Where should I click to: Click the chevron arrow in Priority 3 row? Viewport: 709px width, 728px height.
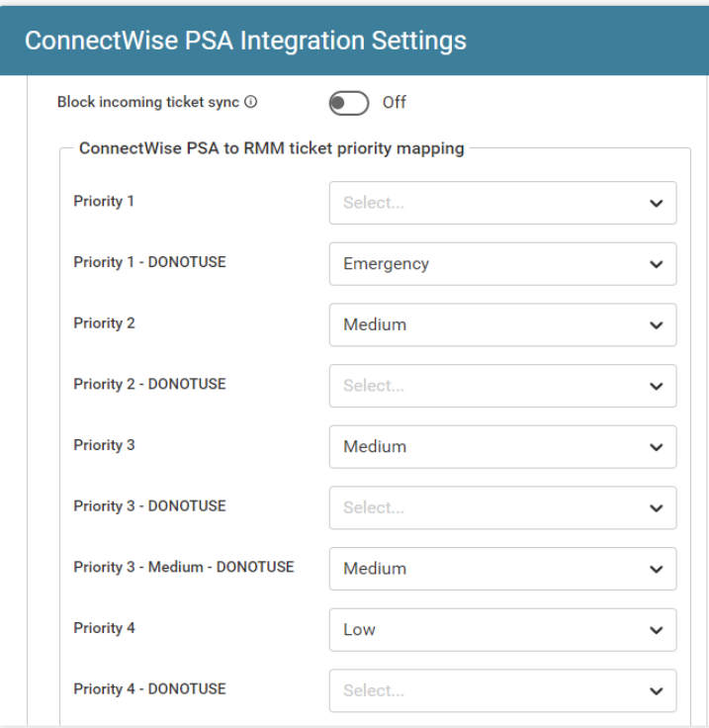(x=656, y=447)
